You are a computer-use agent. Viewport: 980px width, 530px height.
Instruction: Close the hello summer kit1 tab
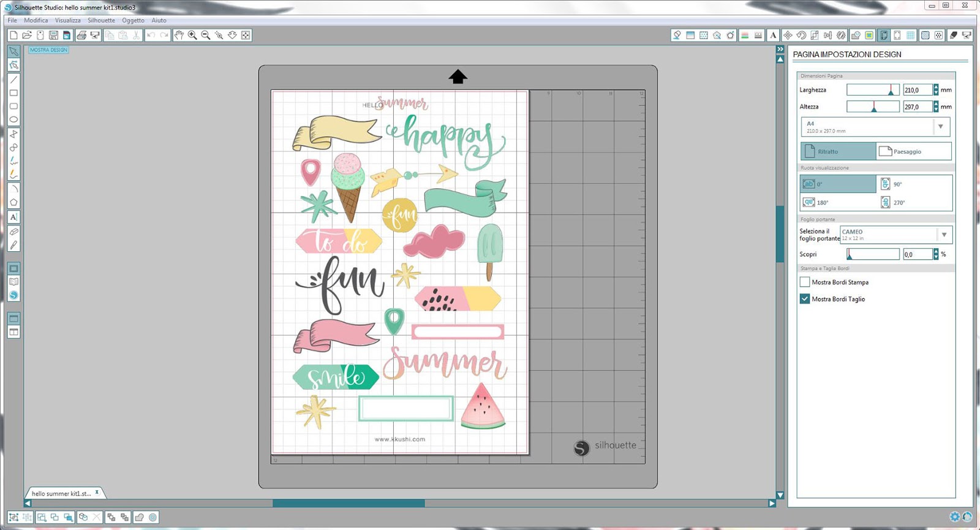(97, 492)
